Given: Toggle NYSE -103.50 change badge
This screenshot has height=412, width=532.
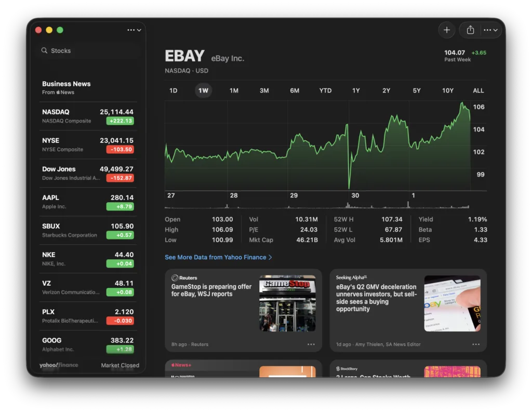Looking at the screenshot, I should pyautogui.click(x=120, y=149).
